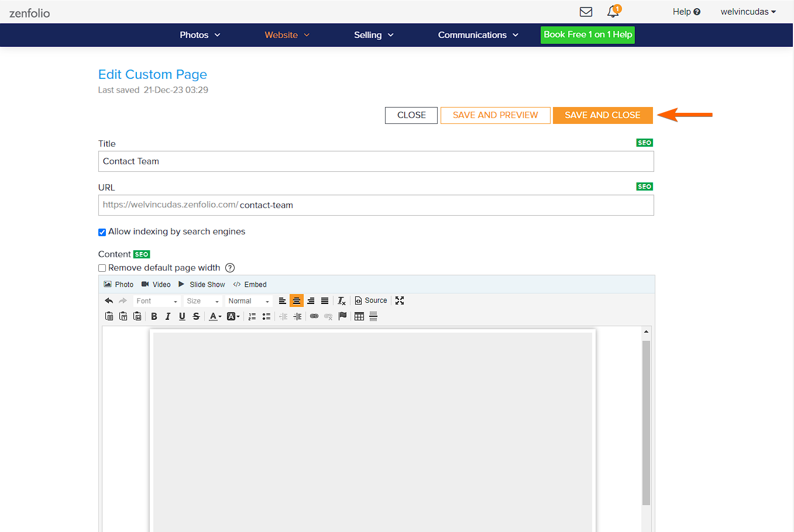Toggle underline formatting
794x532 pixels.
pos(182,316)
